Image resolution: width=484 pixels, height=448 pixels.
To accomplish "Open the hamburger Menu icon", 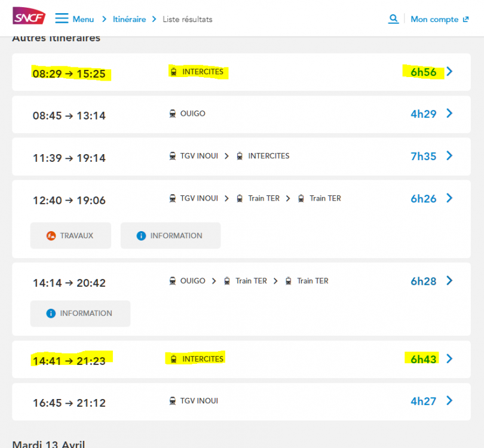I will pos(62,19).
